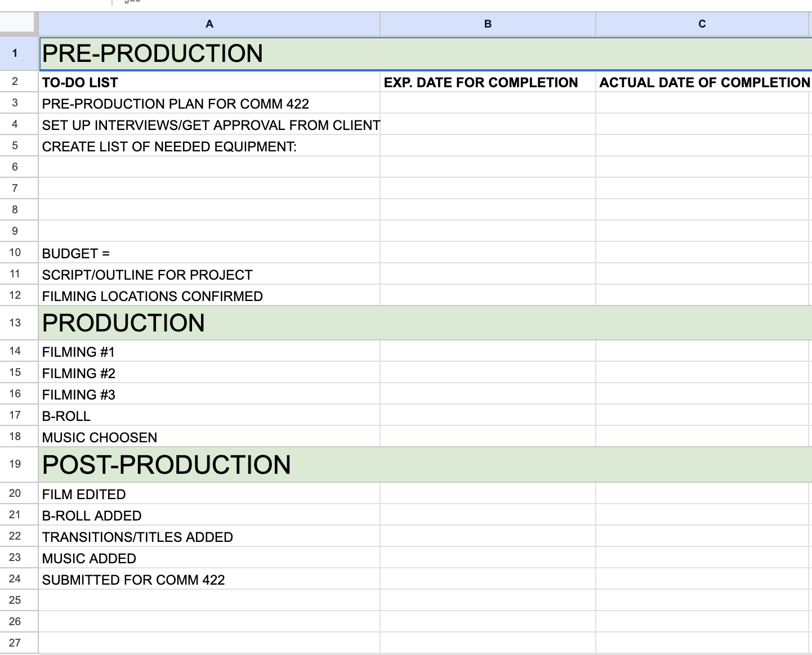
Task: Click the select-all corner box
Action: tap(19, 23)
